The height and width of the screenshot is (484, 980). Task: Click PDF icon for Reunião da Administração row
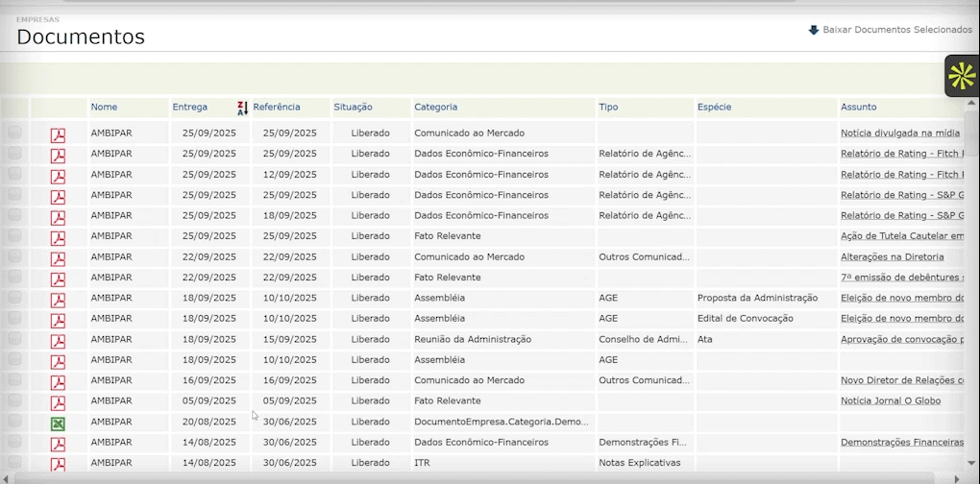(x=58, y=341)
